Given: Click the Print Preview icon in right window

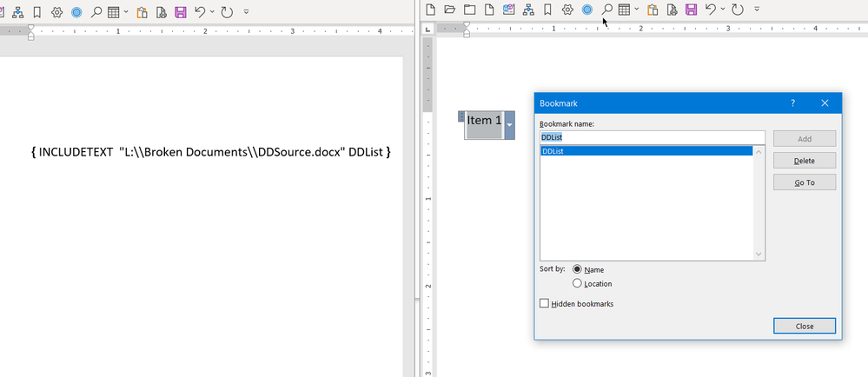Looking at the screenshot, I should pyautogui.click(x=672, y=10).
